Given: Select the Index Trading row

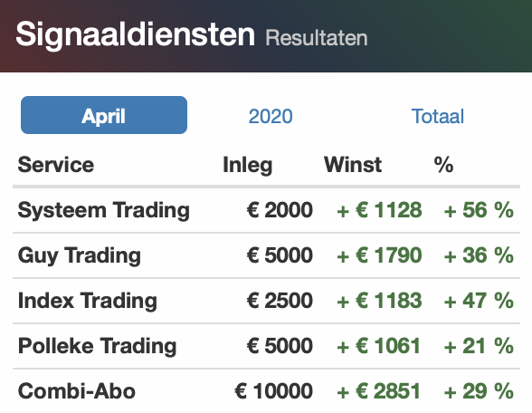Looking at the screenshot, I should pos(266,301).
